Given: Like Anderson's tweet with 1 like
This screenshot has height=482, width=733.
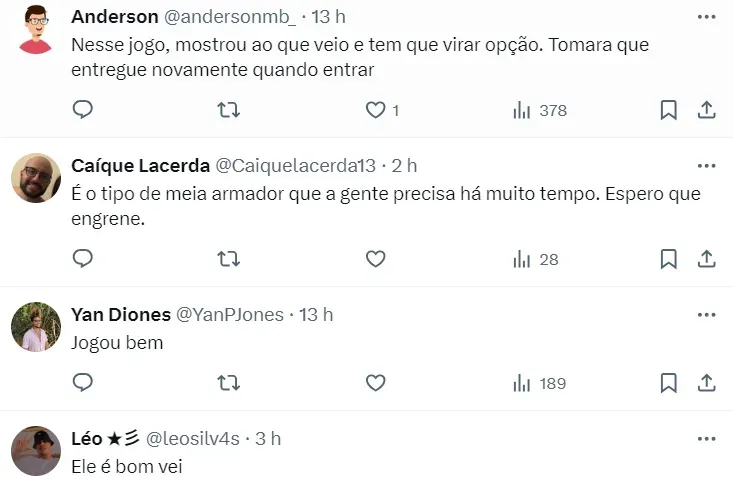Looking at the screenshot, I should pyautogui.click(x=375, y=110).
